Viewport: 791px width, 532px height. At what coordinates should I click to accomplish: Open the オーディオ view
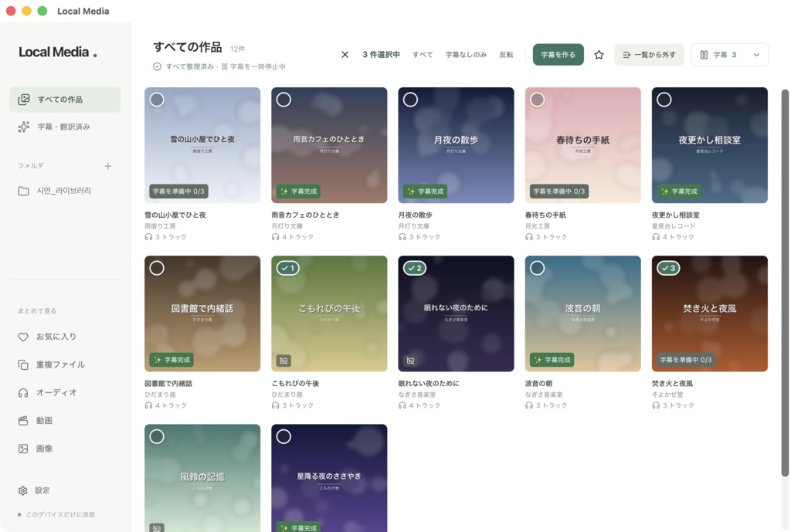pyautogui.click(x=65, y=392)
